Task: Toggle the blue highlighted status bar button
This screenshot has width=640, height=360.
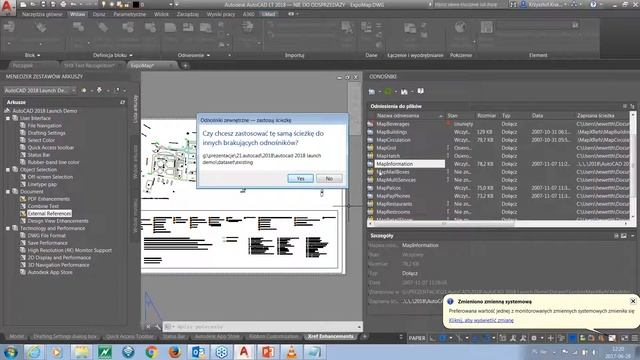Action: (573, 338)
